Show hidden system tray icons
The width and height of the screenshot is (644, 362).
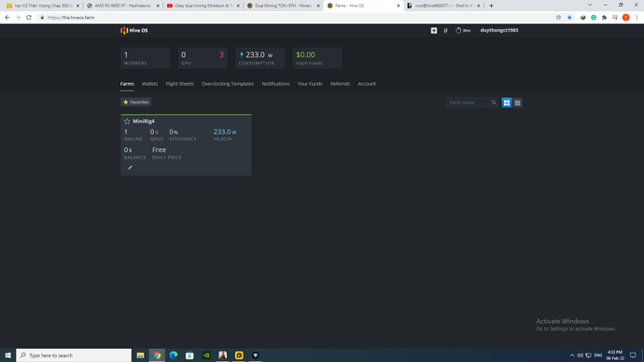click(x=572, y=355)
